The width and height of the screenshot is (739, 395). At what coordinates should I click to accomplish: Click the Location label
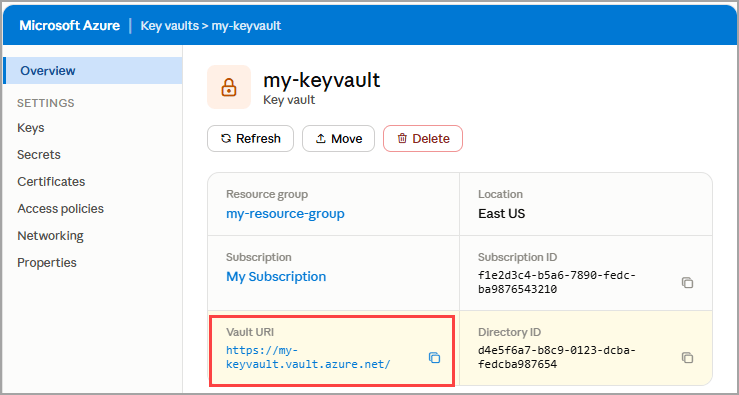coord(500,194)
